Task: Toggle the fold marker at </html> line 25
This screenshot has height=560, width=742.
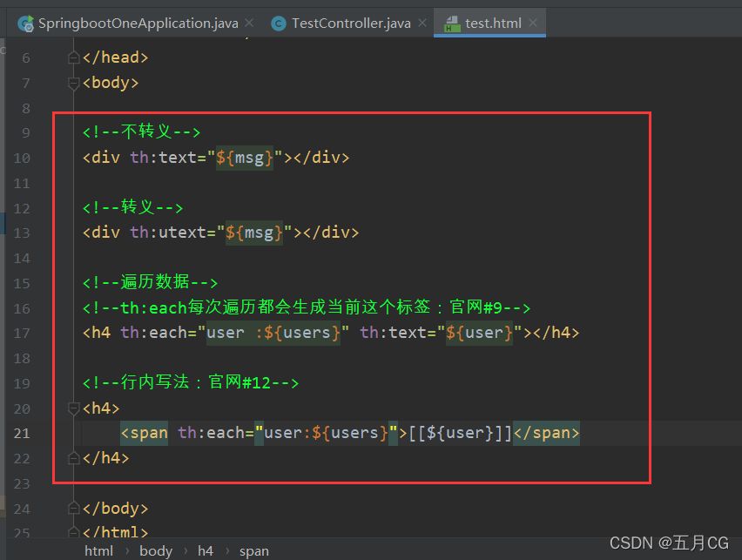Action: [x=73, y=532]
